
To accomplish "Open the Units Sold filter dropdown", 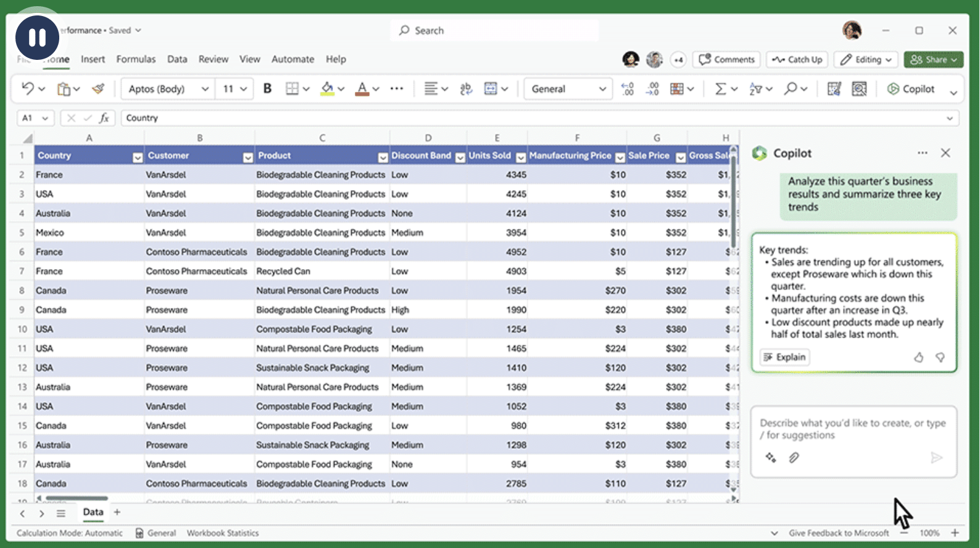I will (x=521, y=157).
